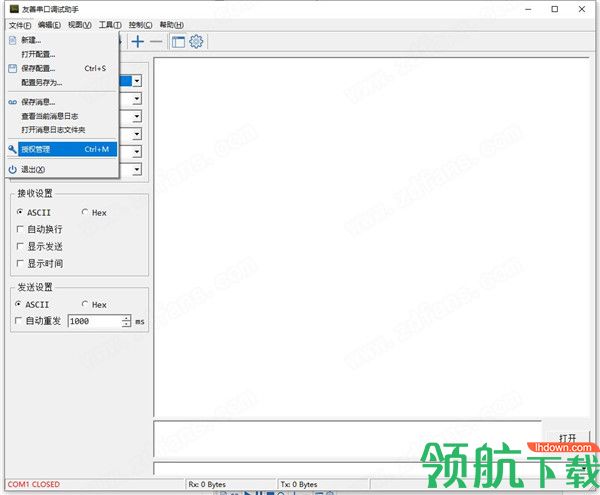
Task: Close the serial assistant window
Action: 582,9
